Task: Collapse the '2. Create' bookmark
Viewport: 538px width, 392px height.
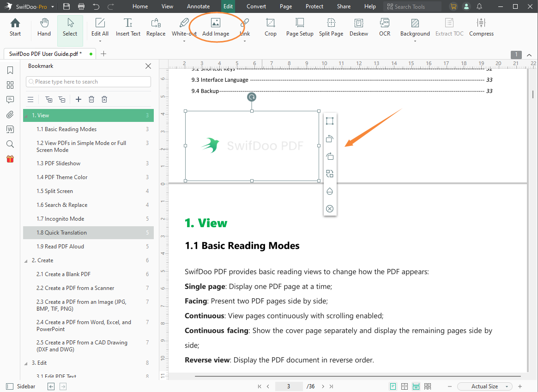Action: pos(26,261)
